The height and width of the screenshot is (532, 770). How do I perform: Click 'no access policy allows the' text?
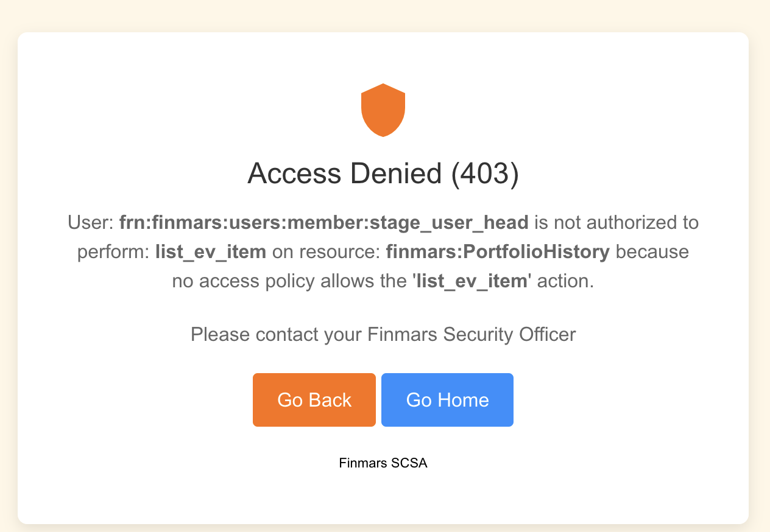[289, 281]
